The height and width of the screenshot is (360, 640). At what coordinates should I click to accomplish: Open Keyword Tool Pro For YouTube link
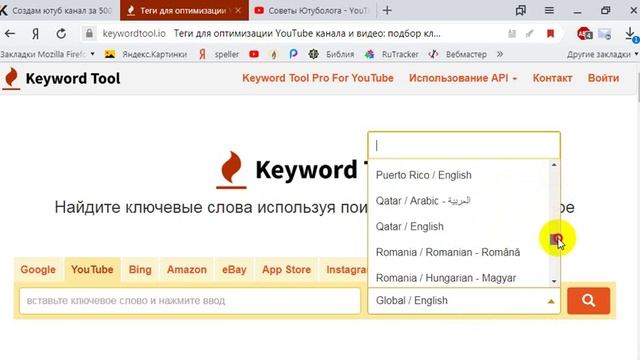[x=318, y=78]
